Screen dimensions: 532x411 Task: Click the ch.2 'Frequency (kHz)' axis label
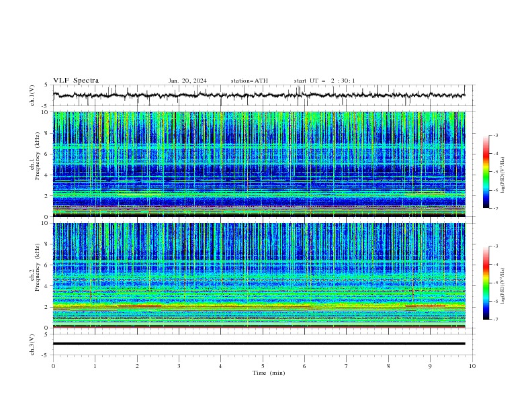pos(37,267)
